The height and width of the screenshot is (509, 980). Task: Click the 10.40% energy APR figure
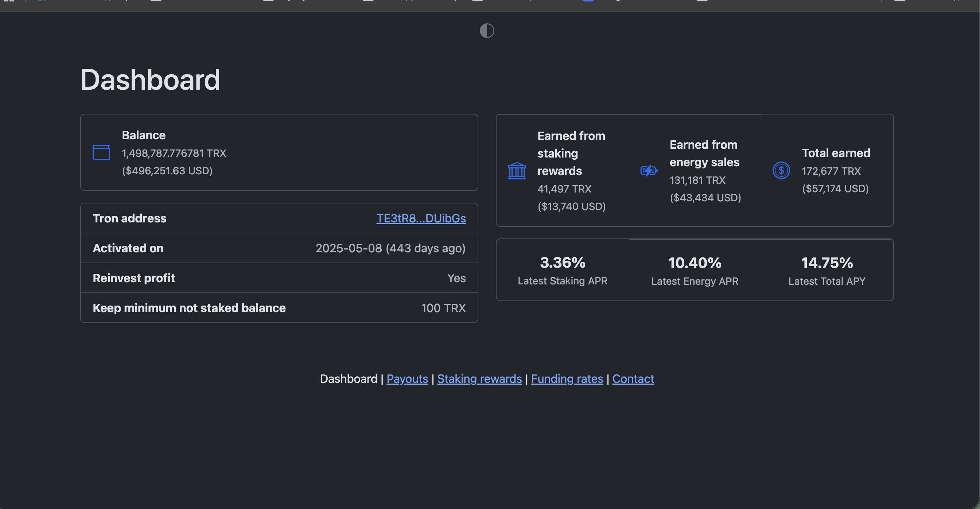click(x=695, y=263)
